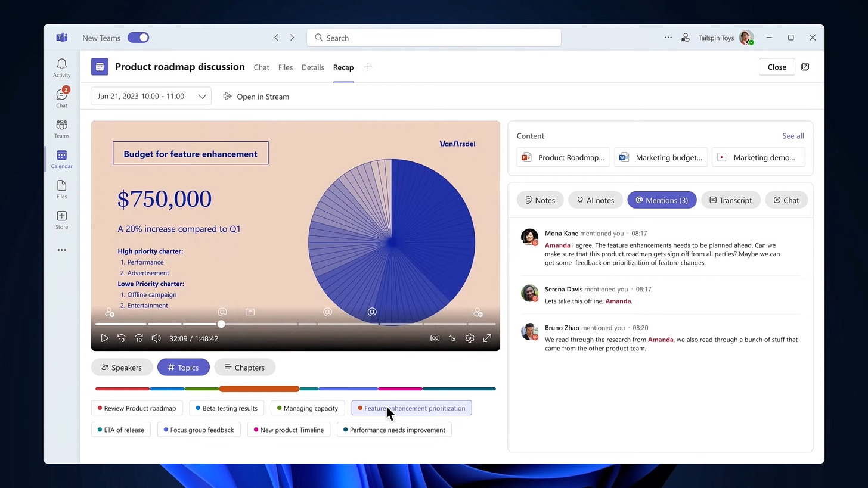Skip back 10 seconds
The image size is (868, 488).
pyautogui.click(x=121, y=338)
